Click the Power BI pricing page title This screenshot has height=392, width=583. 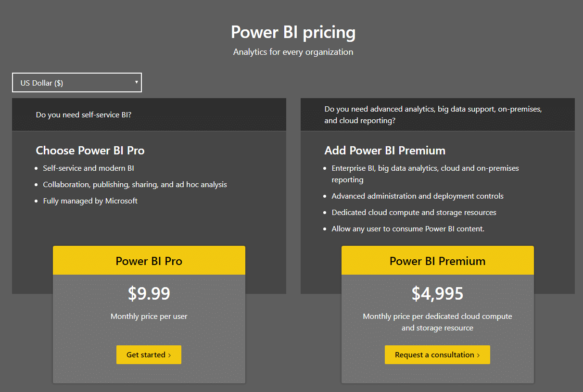pyautogui.click(x=293, y=32)
